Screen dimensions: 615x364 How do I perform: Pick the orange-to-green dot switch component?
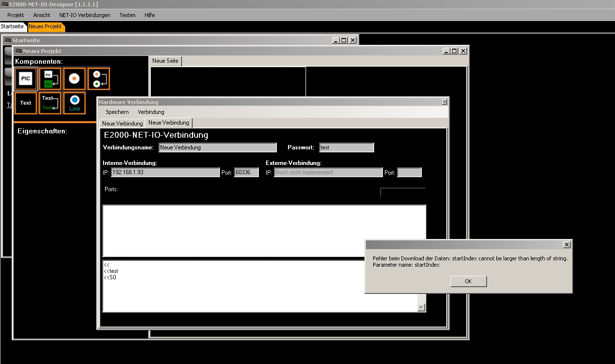pos(99,79)
